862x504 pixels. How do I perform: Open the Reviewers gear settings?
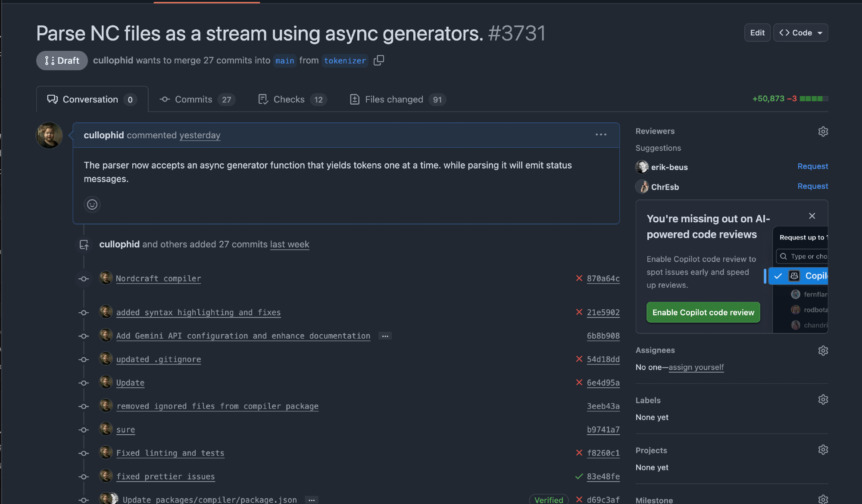pos(823,131)
